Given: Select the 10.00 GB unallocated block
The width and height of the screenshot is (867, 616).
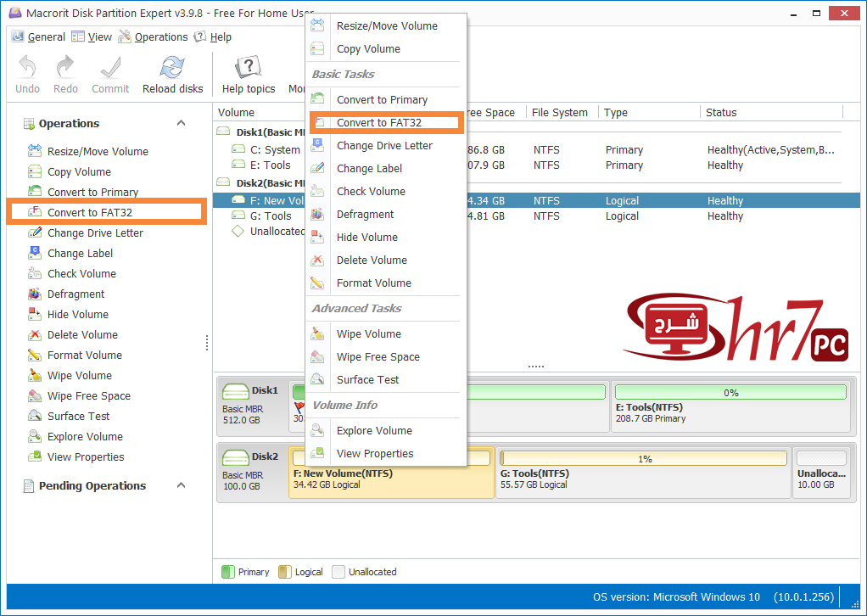Looking at the screenshot, I should pyautogui.click(x=821, y=473).
